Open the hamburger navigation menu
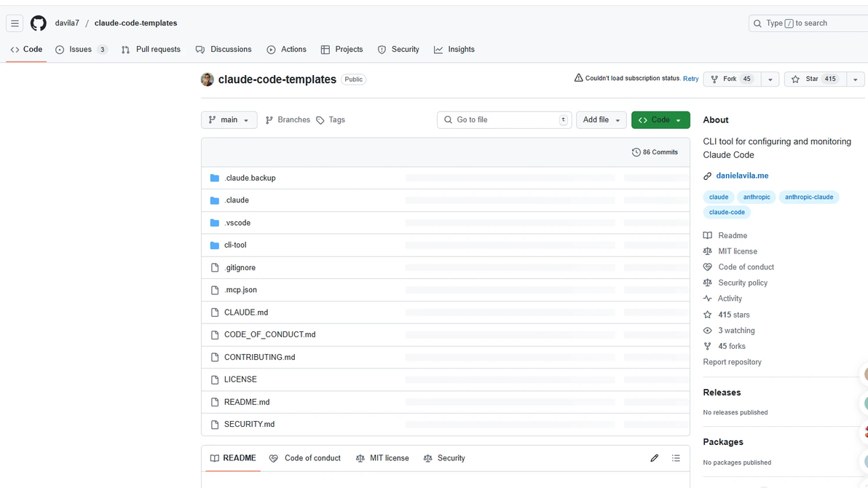Viewport: 868px width, 488px height. 15,23
